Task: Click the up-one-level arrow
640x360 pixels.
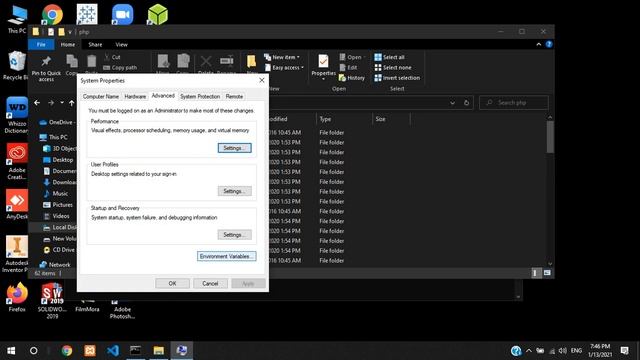Action: point(72,103)
